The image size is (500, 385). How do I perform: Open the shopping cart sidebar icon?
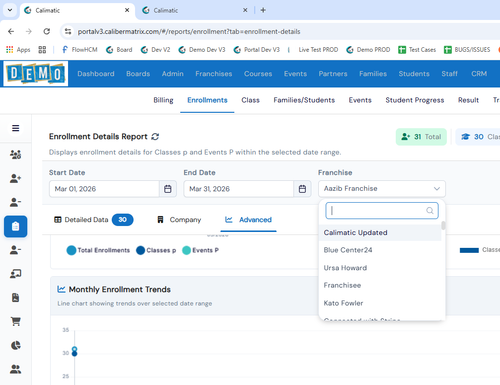(15, 321)
